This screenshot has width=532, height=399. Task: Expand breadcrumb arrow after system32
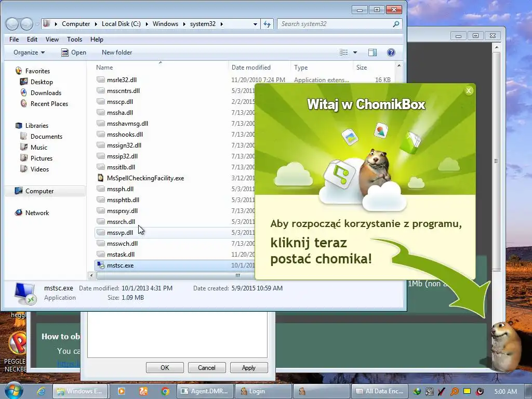coord(221,24)
